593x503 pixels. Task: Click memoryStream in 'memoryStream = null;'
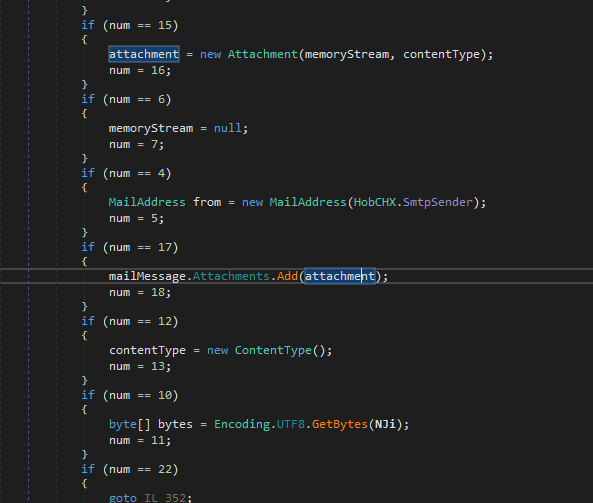[x=151, y=128]
